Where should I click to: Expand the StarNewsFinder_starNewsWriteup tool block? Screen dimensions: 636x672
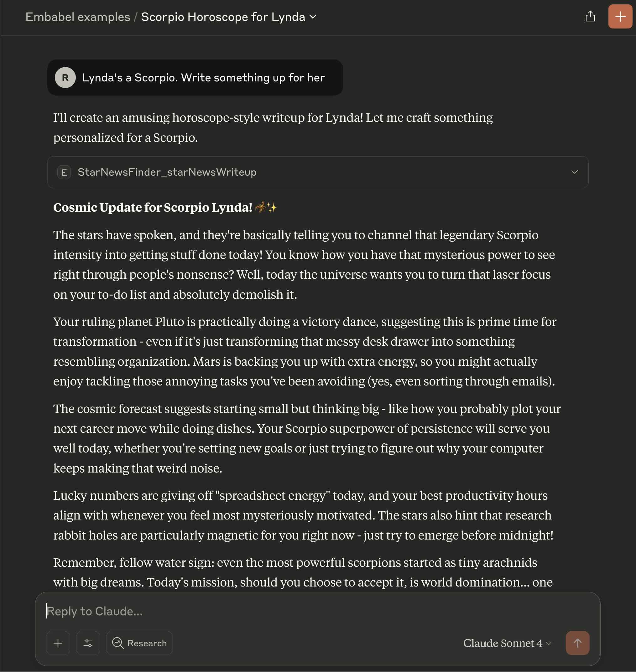[x=318, y=172]
